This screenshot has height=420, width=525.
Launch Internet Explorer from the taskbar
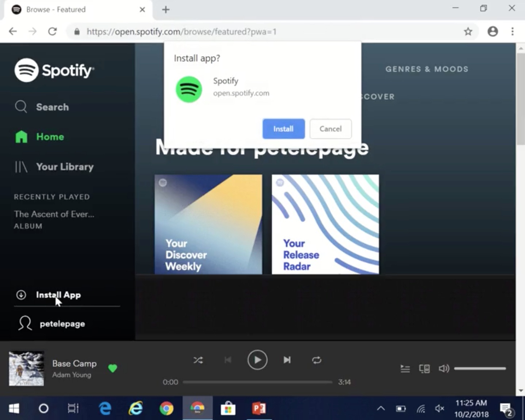136,408
